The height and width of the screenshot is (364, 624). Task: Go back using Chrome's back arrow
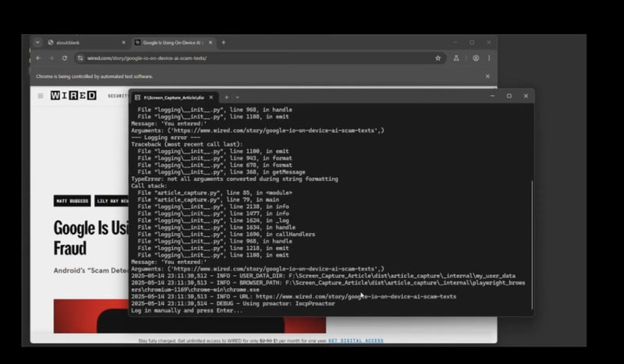coord(38,58)
